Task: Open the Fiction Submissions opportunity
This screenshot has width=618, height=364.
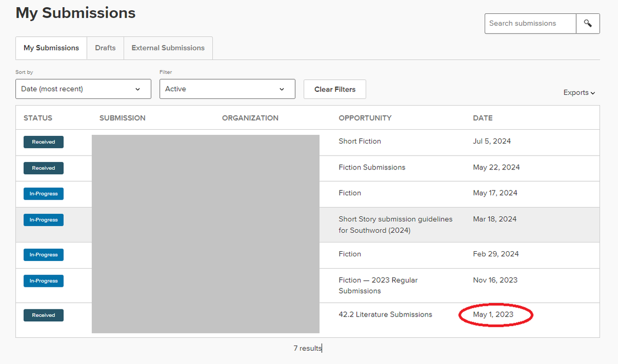Action: point(372,167)
